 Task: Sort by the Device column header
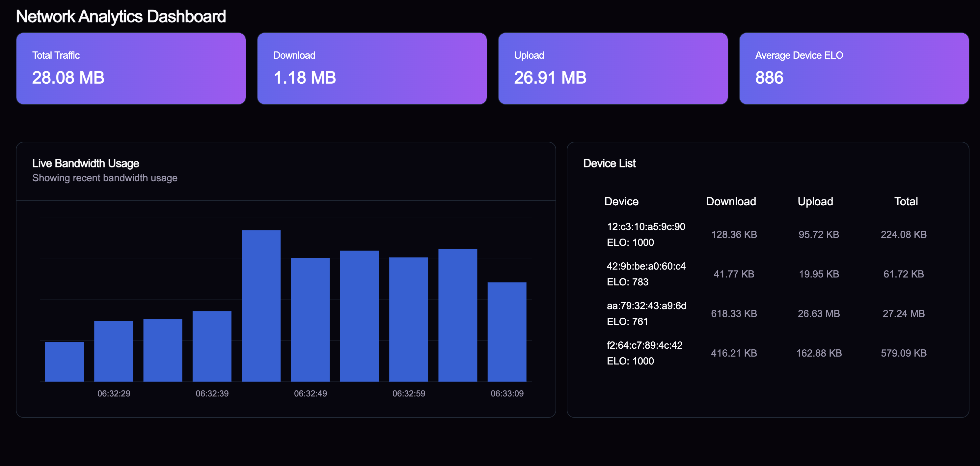pyautogui.click(x=621, y=201)
